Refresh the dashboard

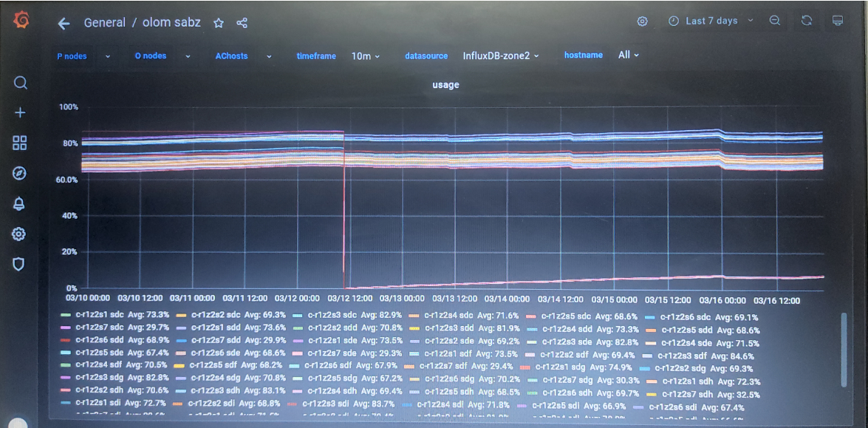807,21
